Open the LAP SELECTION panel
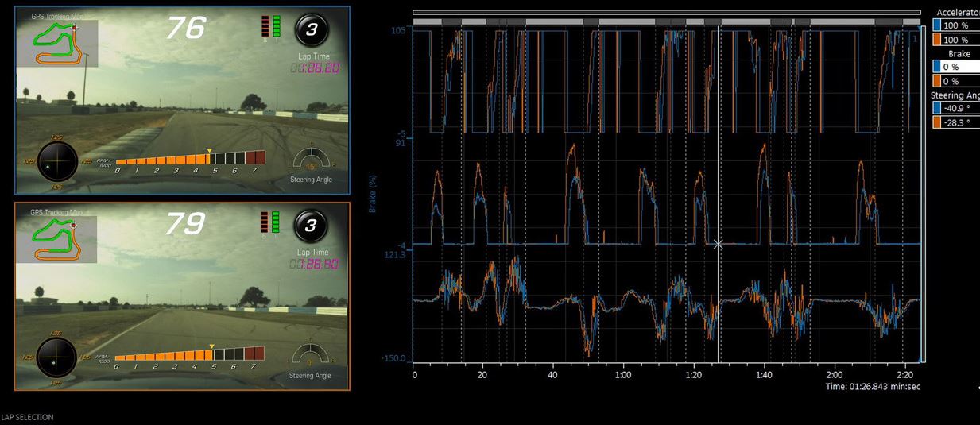Image resolution: width=980 pixels, height=425 pixels. tap(27, 417)
